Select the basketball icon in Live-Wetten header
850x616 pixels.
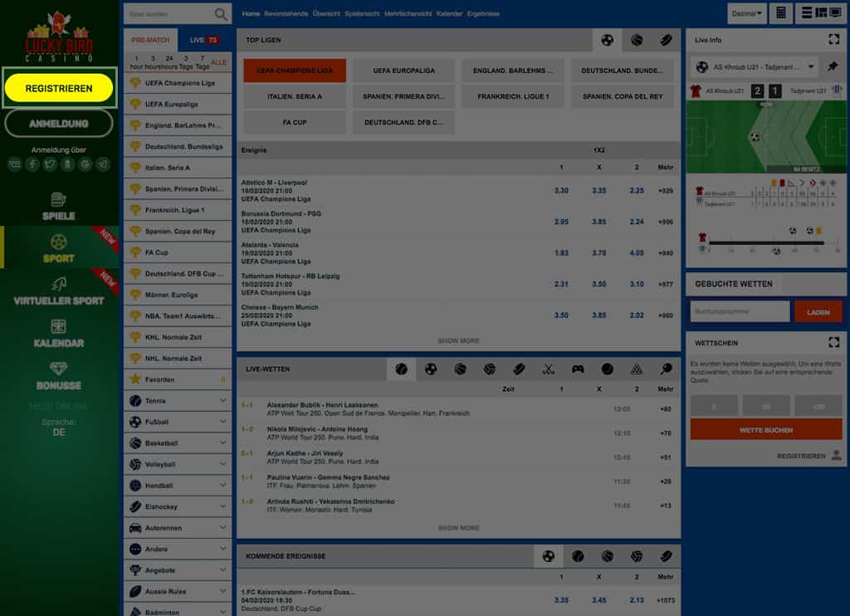pos(460,369)
